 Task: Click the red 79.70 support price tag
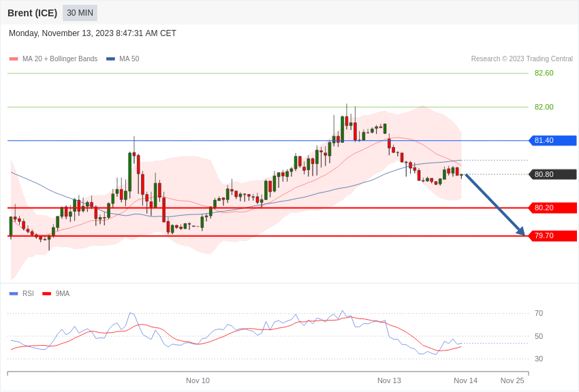(553, 236)
